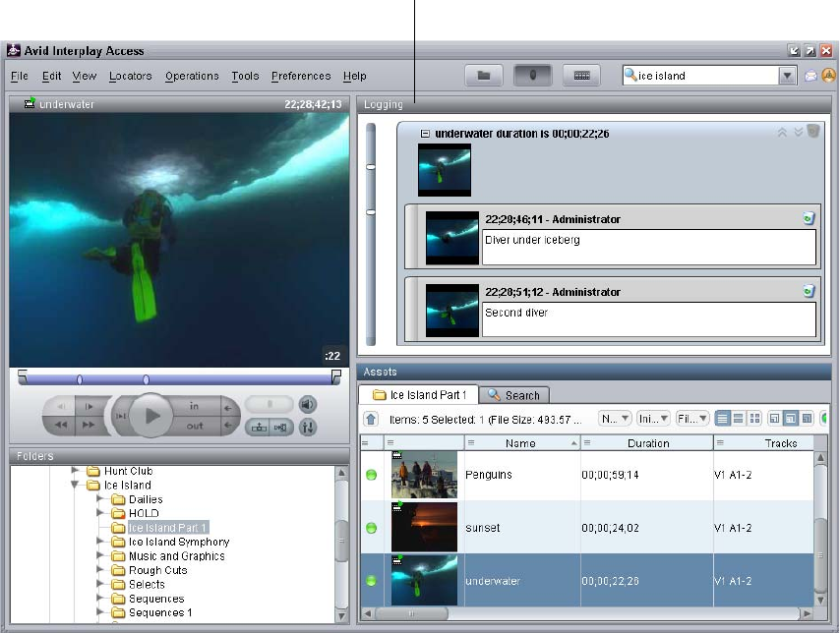The image size is (840, 633).
Task: Open the audio track settings icon
Action: (x=307, y=427)
